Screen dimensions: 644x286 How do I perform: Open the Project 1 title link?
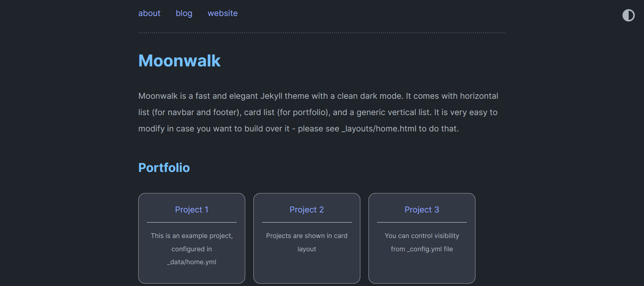(x=191, y=210)
